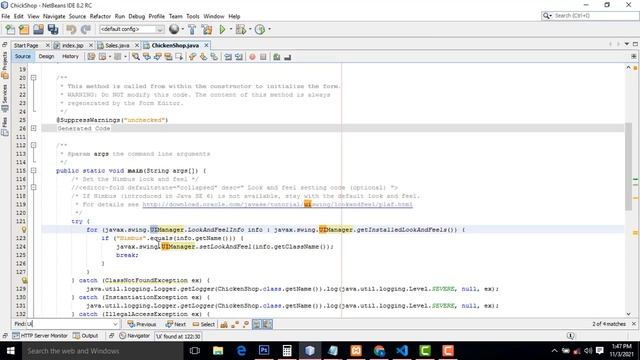Click the Previous button in find bar
Screen dimensions: 640x360
point(142,324)
